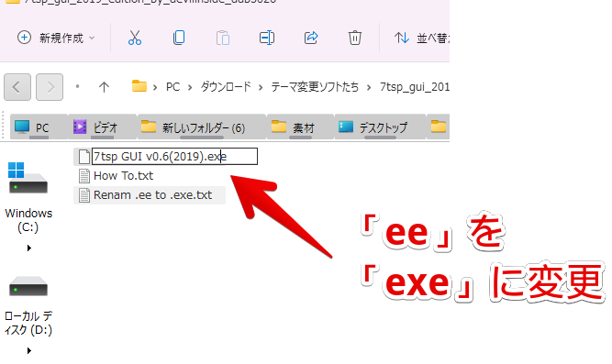This screenshot has height=364, width=612.
Task: Open ローカル ディスク (D:) in sidebar
Action: (28, 305)
